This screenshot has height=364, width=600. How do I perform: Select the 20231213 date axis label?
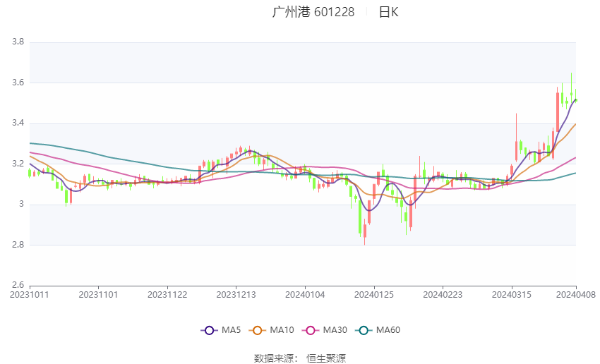236,295
